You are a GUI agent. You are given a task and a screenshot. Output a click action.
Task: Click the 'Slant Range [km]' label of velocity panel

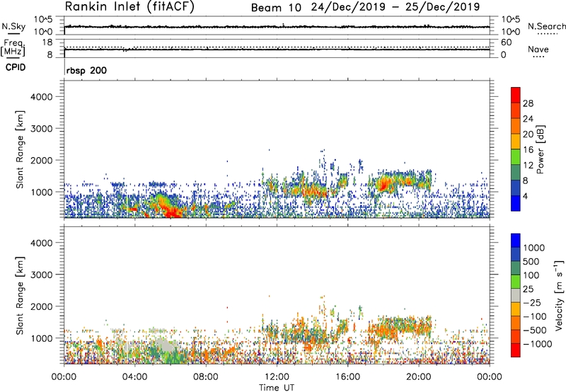coord(20,296)
